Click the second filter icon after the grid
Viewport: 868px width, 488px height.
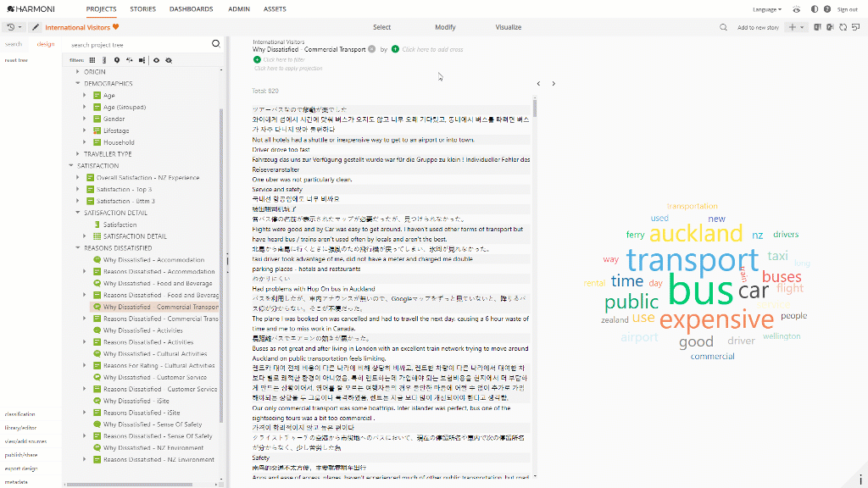pyautogui.click(x=104, y=60)
